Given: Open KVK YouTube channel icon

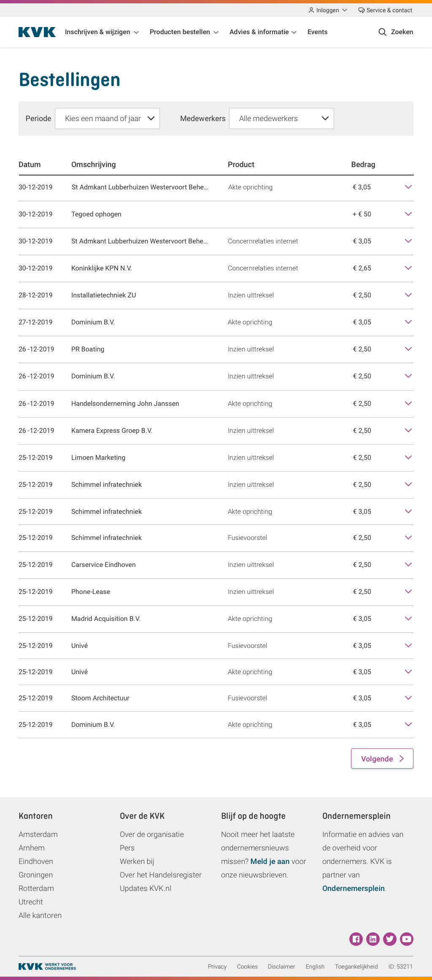Looking at the screenshot, I should [407, 939].
